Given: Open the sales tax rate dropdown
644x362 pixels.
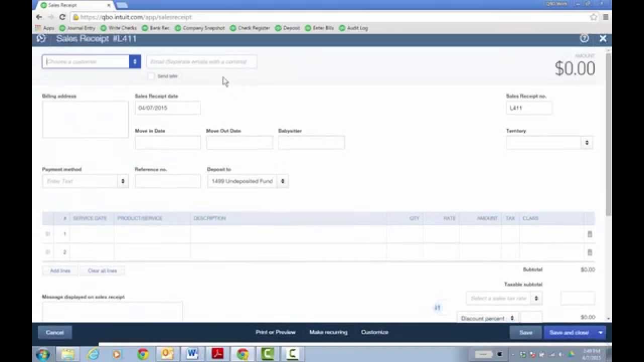Looking at the screenshot, I should point(537,298).
